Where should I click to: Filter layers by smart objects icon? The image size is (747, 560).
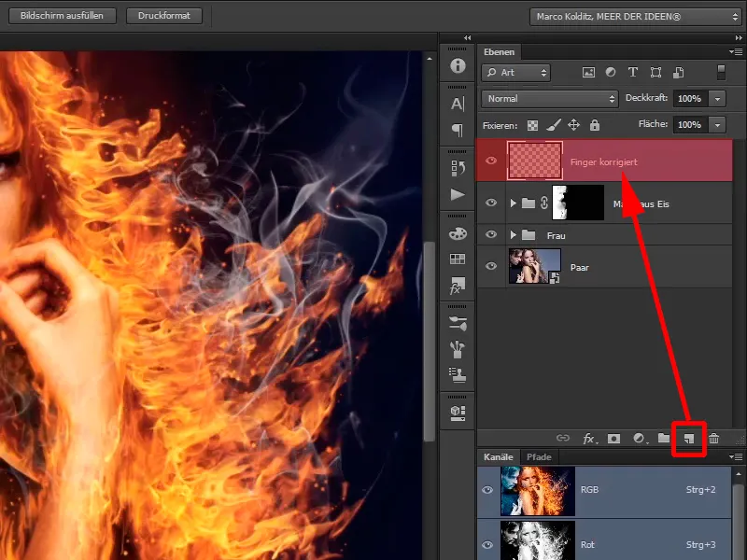(679, 73)
